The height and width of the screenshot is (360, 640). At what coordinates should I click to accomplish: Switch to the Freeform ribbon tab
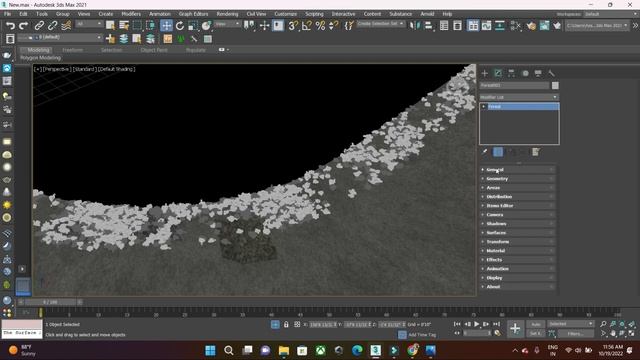(73, 50)
